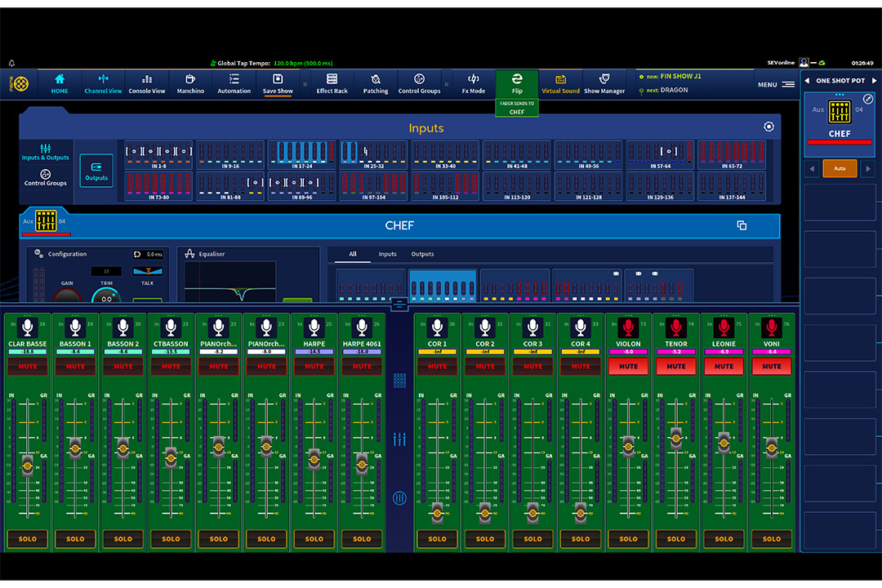
Task: Go to the HOME screen
Action: (60, 83)
